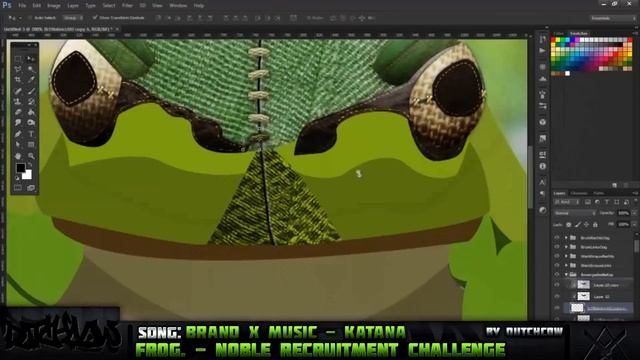Select the Clone Stamp tool
Viewport: 640px width, 360px height.
click(18, 101)
